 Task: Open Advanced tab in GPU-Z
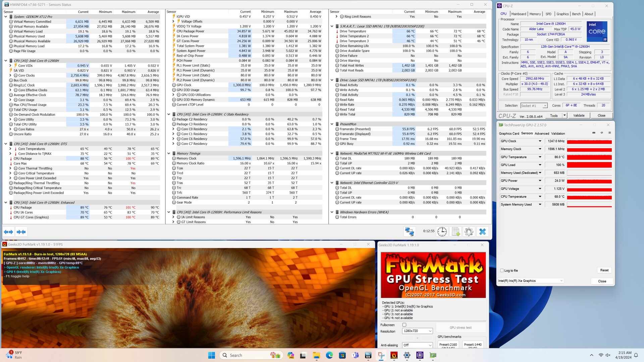pos(542,133)
